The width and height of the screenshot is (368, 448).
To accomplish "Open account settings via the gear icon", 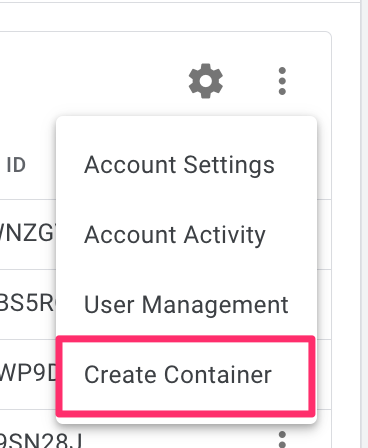I will pos(206,81).
